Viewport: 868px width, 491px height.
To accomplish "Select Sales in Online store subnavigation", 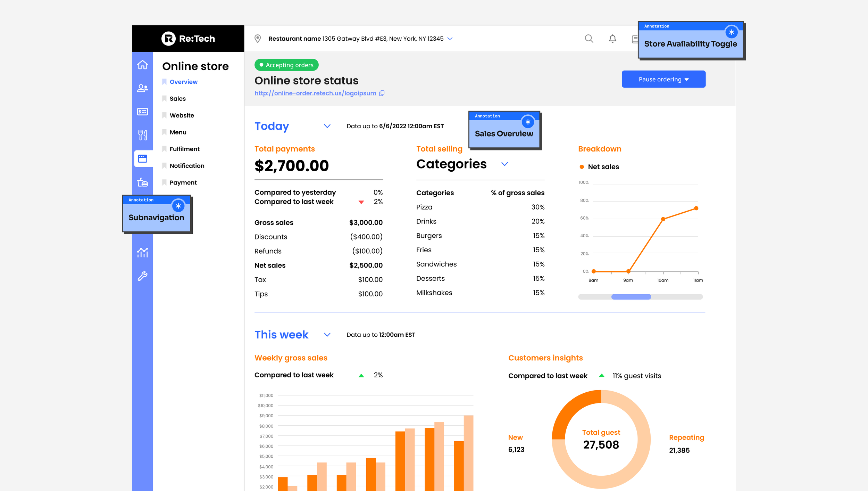I will (x=178, y=99).
